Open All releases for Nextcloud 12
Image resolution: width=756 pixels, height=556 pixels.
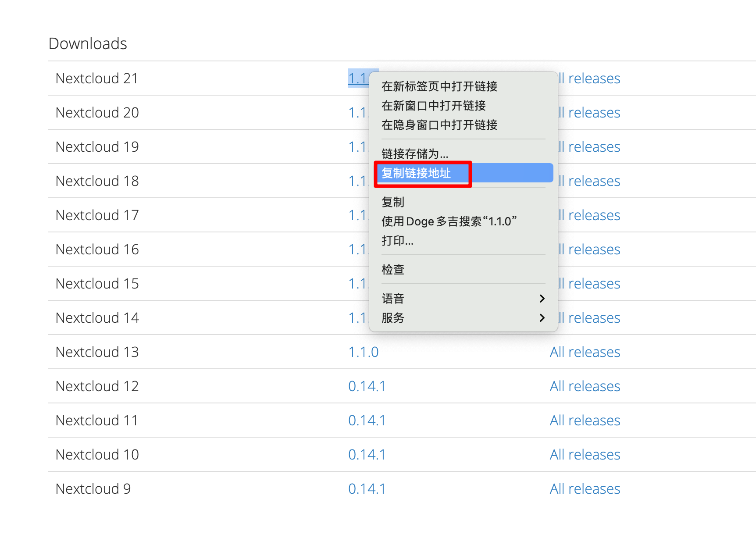[585, 386]
